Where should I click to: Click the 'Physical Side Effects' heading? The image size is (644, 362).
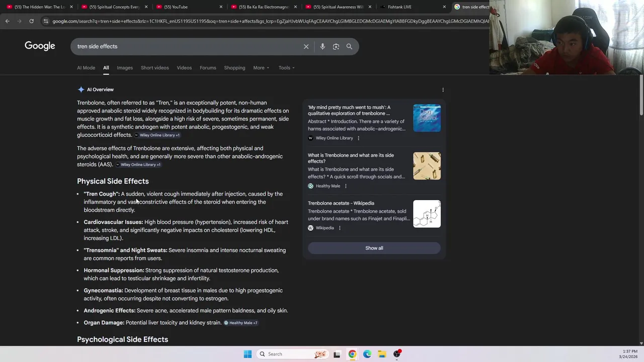(x=113, y=181)
